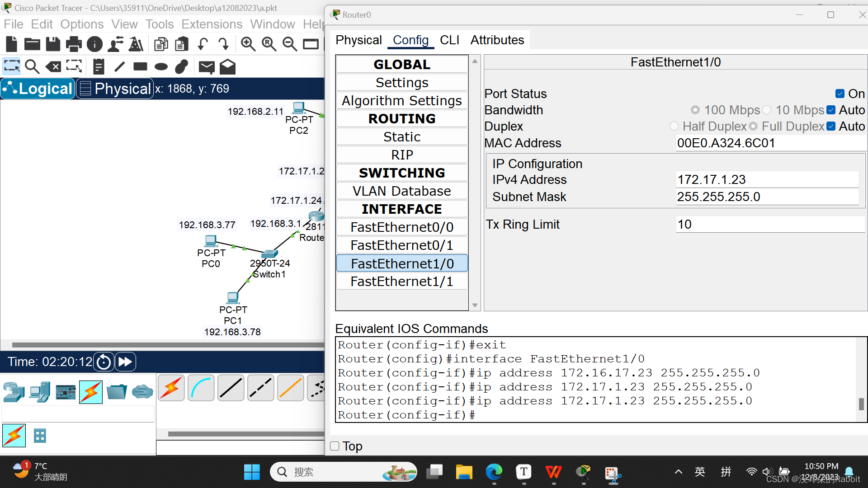
Task: Click the Fast Forward Time button
Action: 125,362
